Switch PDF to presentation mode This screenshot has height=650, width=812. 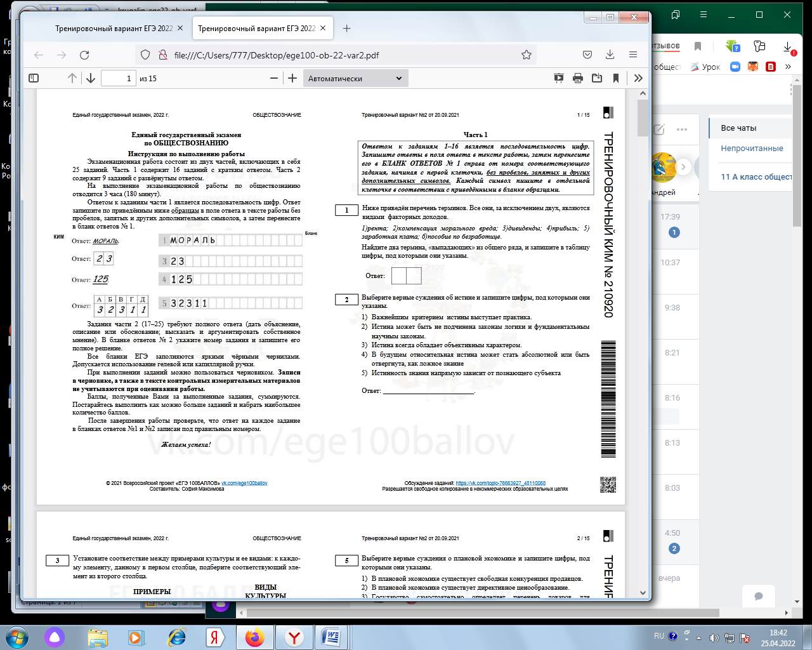click(x=559, y=78)
